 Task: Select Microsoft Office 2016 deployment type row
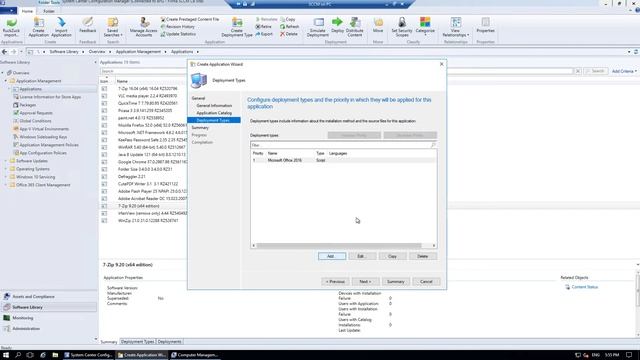point(343,160)
